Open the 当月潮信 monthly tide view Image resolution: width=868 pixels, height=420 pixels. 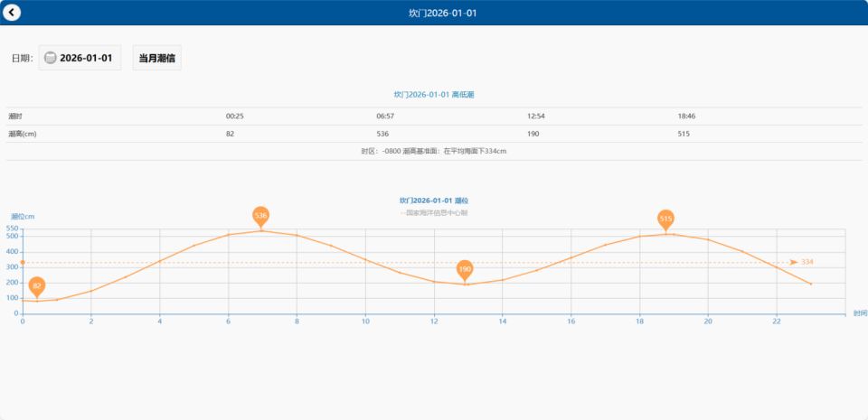click(x=157, y=58)
